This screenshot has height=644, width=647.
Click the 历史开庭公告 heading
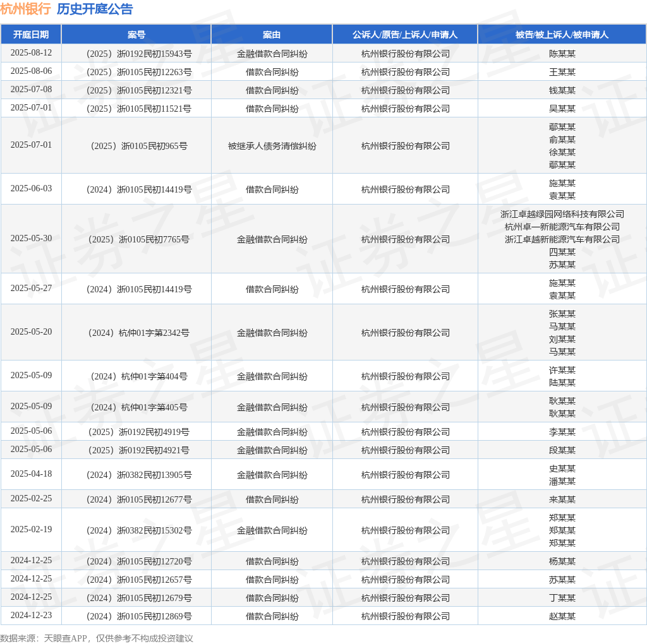click(x=95, y=9)
